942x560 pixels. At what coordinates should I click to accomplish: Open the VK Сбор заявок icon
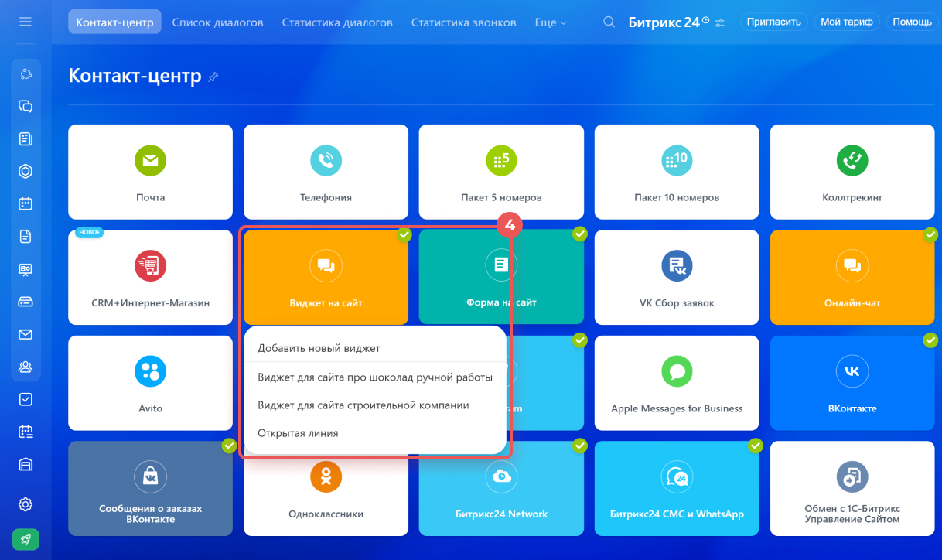(677, 266)
